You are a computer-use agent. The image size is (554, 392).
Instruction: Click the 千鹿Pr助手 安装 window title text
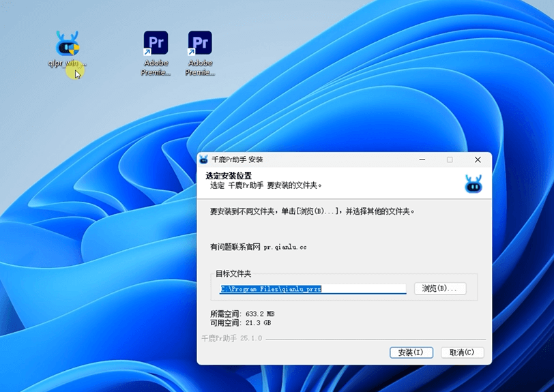tap(237, 160)
